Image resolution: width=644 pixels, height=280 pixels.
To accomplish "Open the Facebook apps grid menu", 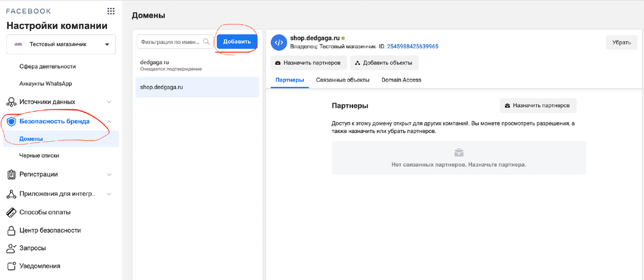I will 111,11.
